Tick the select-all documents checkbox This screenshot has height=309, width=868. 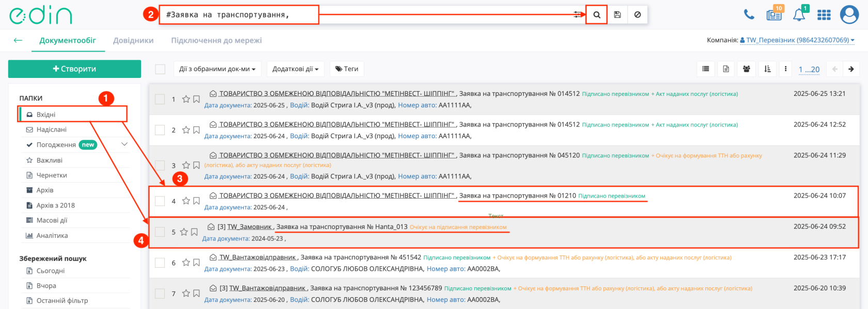160,69
